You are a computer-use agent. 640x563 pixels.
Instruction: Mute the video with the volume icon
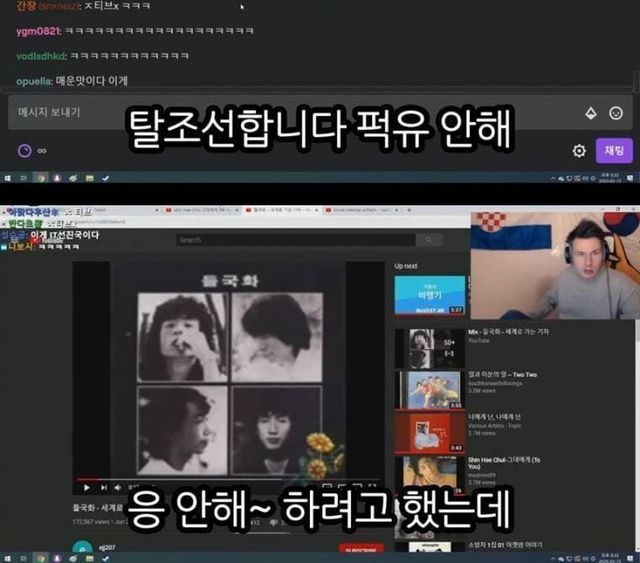coord(119,488)
